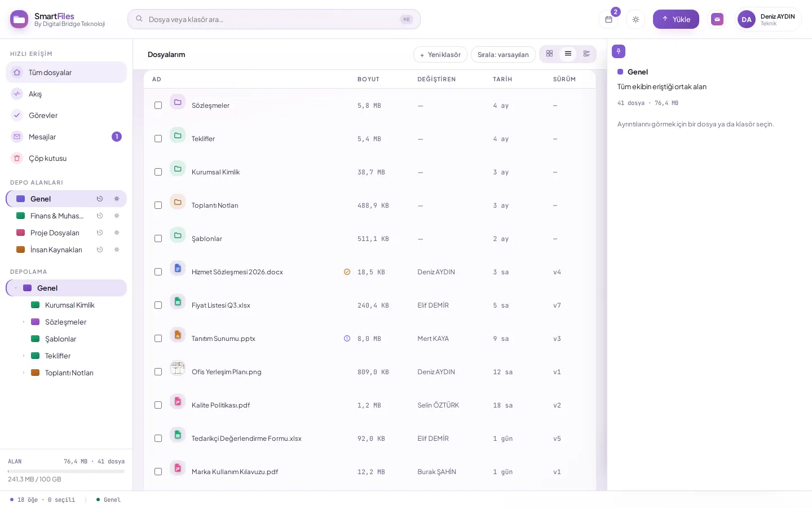Image resolution: width=812 pixels, height=508 pixels.
Task: Switch to list view icon
Action: tap(568, 54)
